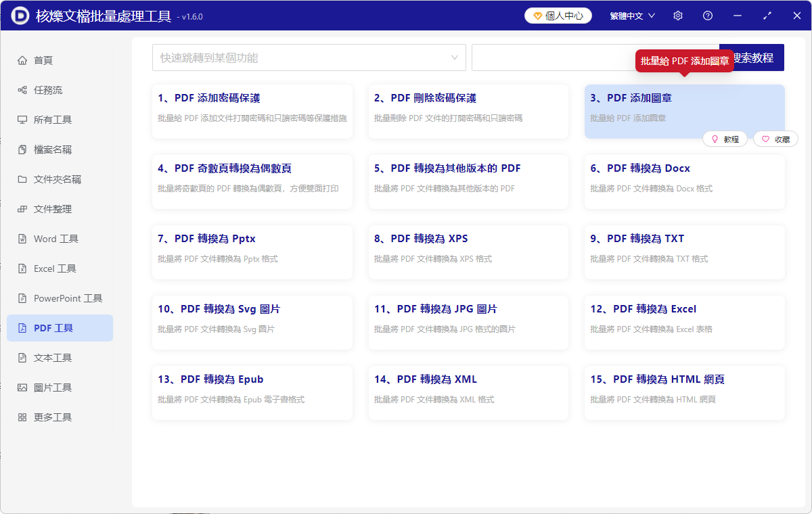Open the help question mark icon
Viewport: 812px width, 514px height.
(707, 15)
